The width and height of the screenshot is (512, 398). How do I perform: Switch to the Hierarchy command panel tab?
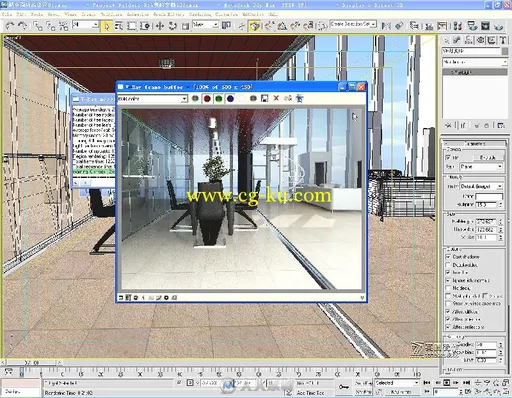[x=469, y=40]
